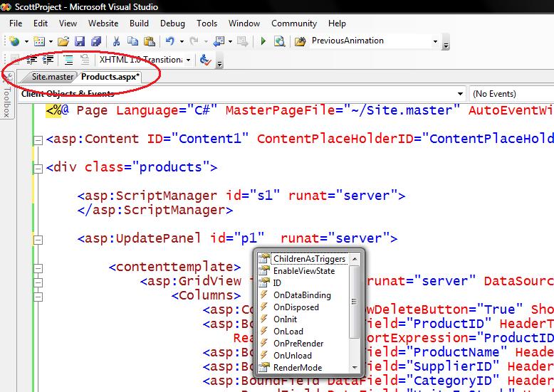Click the greyed-out Navigate Forward icon
The image size is (554, 392).
coord(242,41)
